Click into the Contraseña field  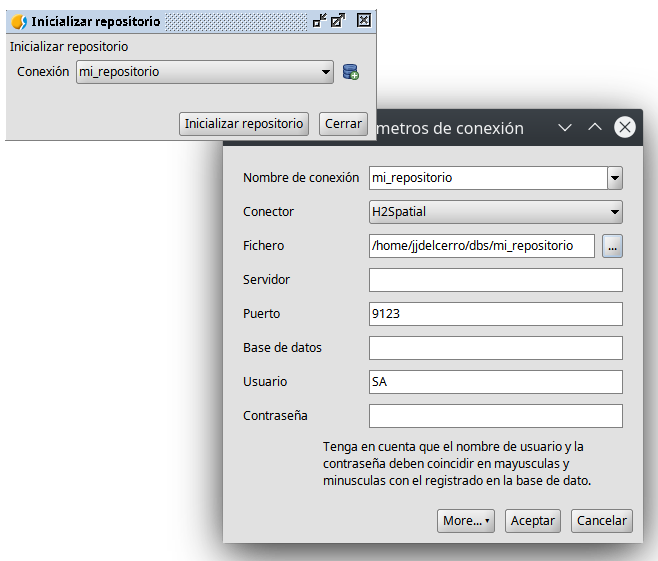(x=495, y=416)
